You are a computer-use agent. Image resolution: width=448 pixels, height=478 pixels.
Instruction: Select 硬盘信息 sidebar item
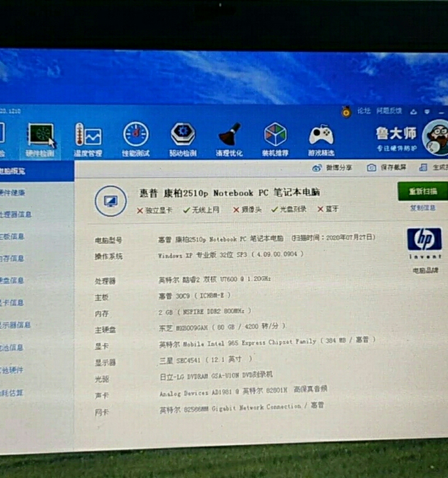click(x=12, y=280)
